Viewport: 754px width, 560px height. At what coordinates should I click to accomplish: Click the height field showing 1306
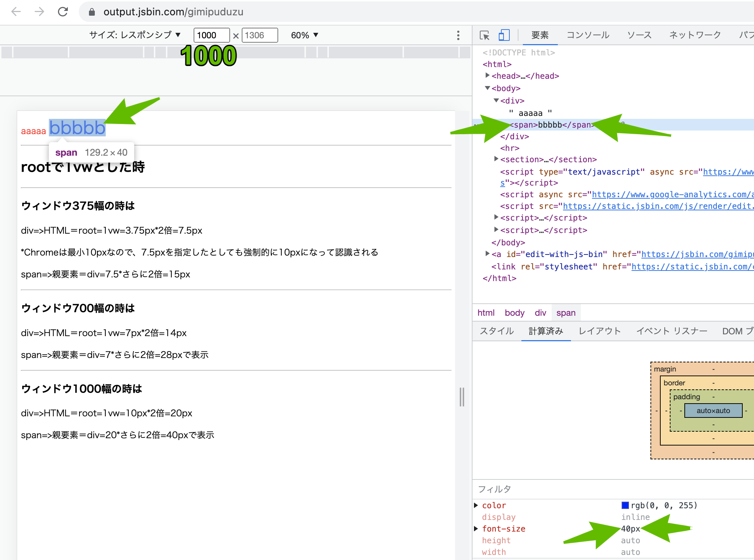coord(260,35)
